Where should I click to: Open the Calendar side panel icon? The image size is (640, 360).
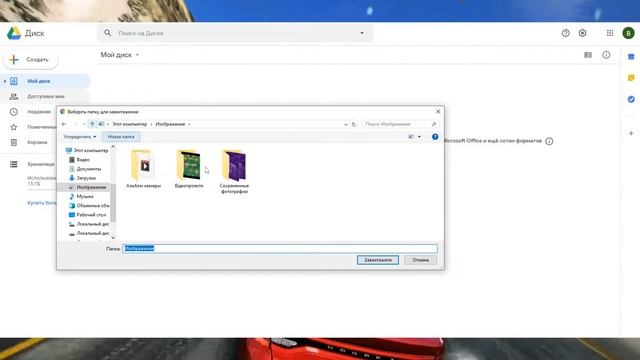click(631, 57)
